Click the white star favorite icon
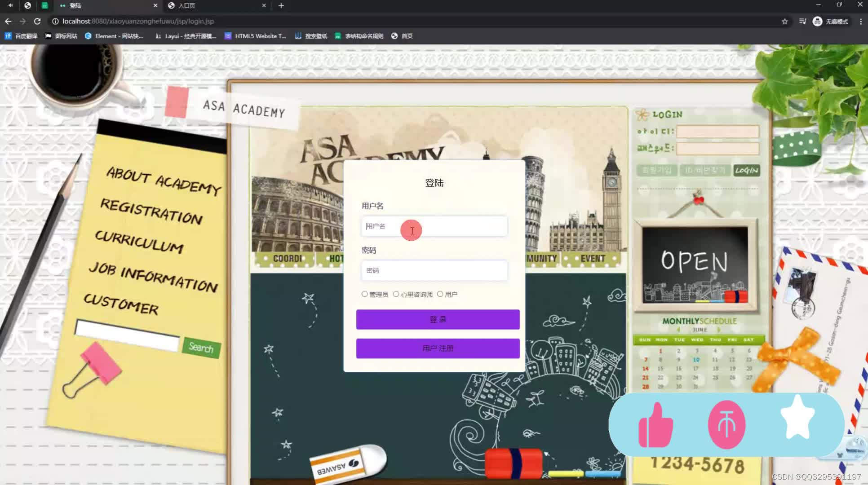This screenshot has height=485, width=868. pyautogui.click(x=797, y=418)
